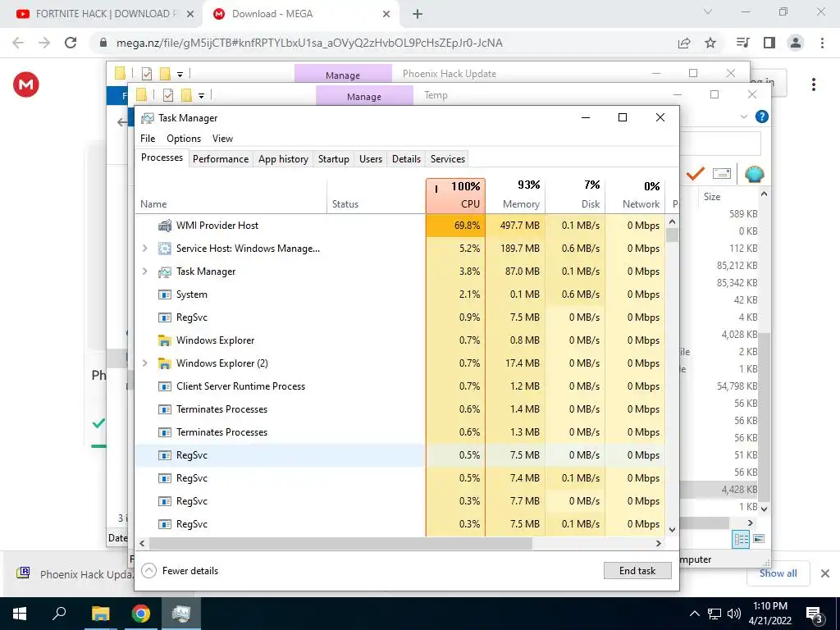Screen dimensions: 840x630
Task: Click the orange checkmark icon in Explorer ribbon
Action: (695, 174)
